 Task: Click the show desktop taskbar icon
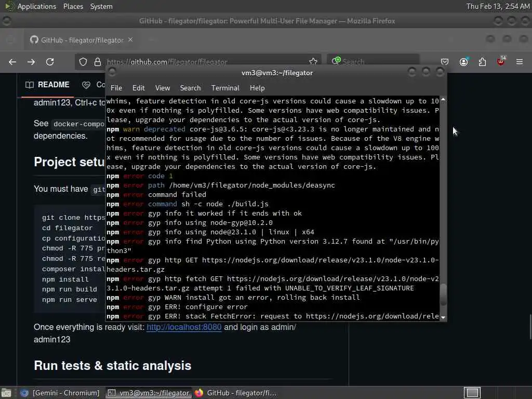tap(6, 393)
